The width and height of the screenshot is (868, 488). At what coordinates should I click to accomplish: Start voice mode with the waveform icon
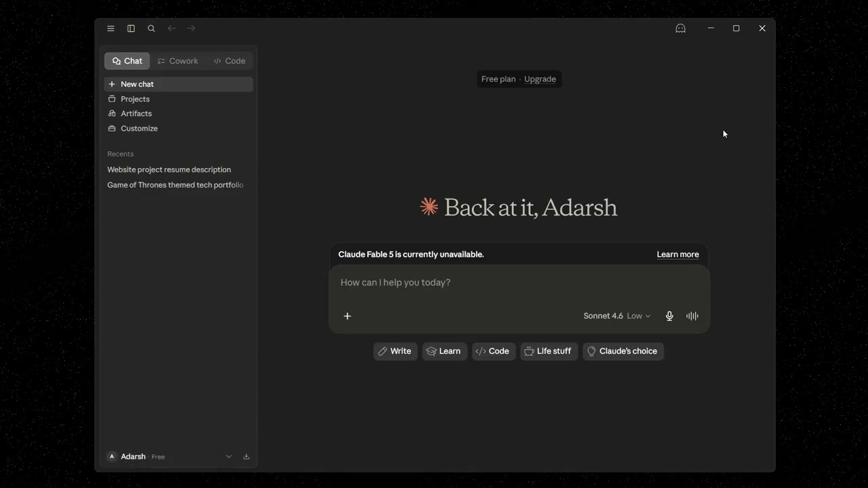pos(692,316)
